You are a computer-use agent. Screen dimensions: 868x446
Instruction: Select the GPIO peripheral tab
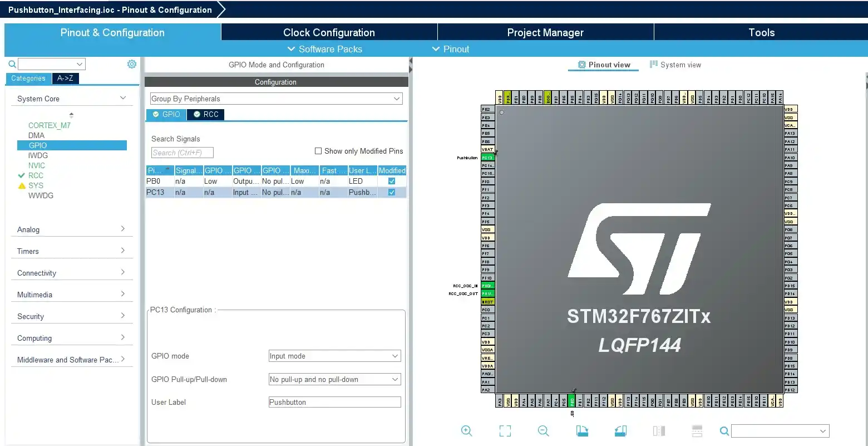(x=166, y=114)
